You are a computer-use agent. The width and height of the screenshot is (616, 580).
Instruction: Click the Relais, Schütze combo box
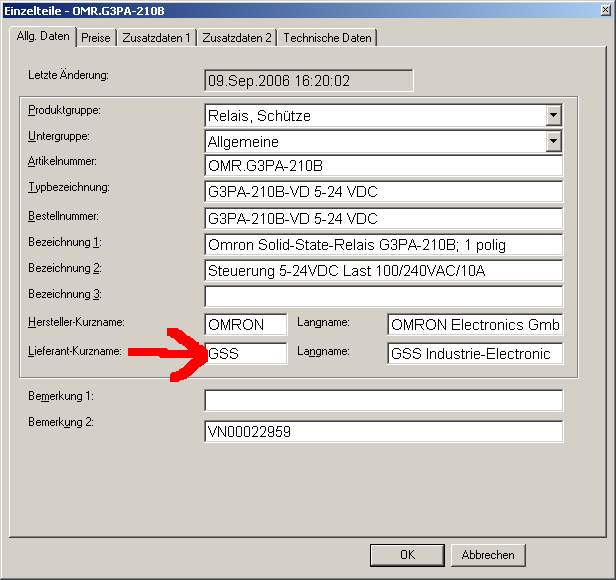383,116
